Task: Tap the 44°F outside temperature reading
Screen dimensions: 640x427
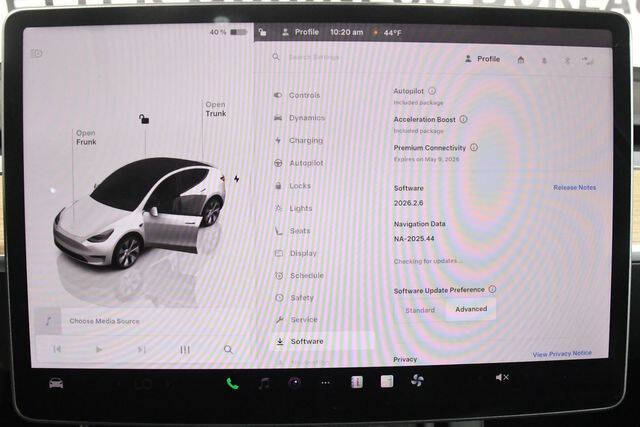Action: (392, 33)
